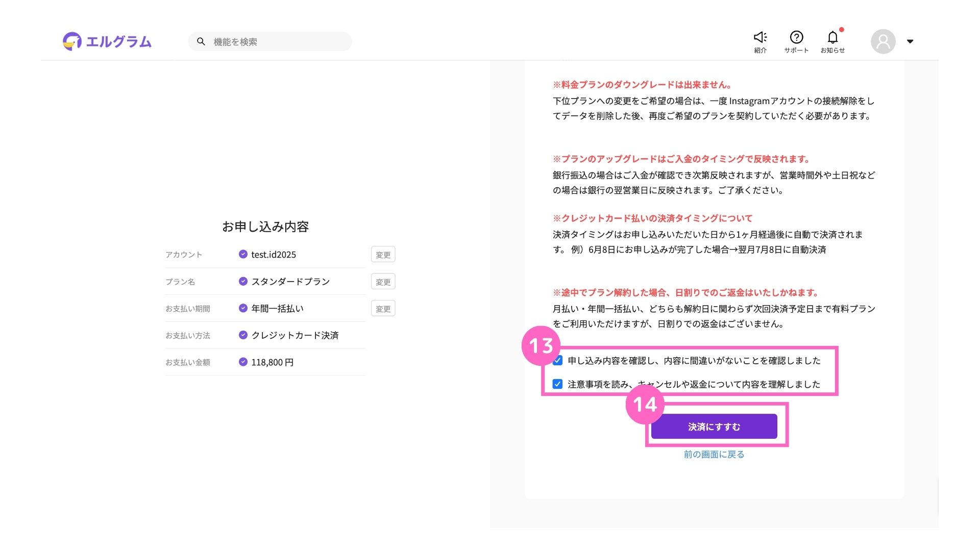The height and width of the screenshot is (551, 980).
Task: Click ※プランのアップグレード notice heading
Action: pos(681,159)
